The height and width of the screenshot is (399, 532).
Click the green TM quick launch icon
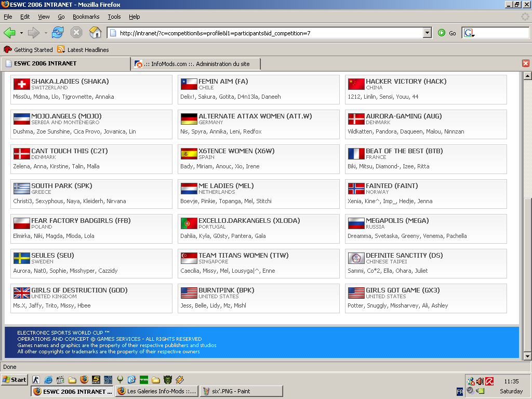click(144, 380)
